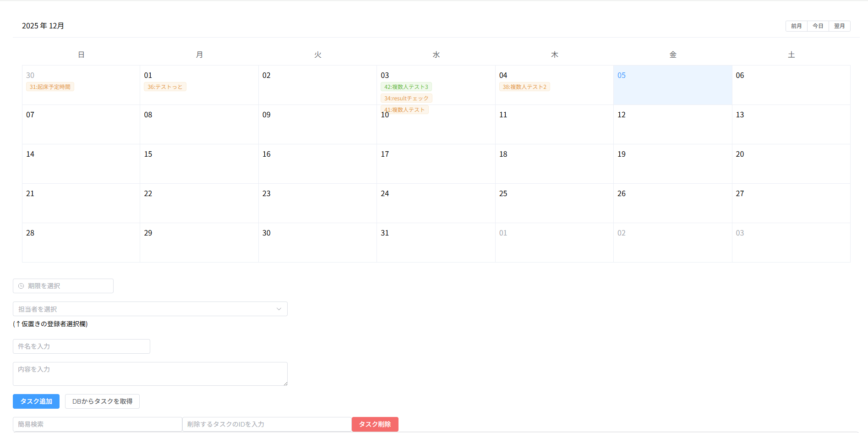Click the 件名を入力 subject field
Screen dimensions: 868x433
click(82, 346)
